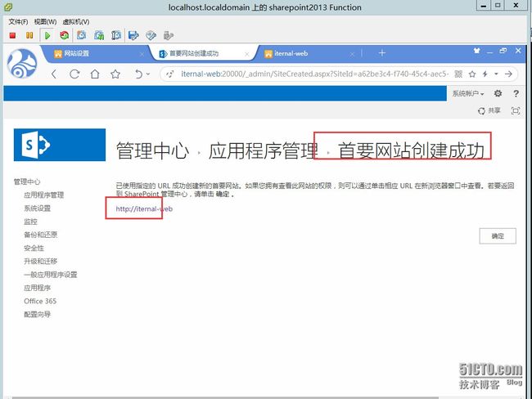Open 备份和还原 in left navigation
532x399 pixels.
(x=40, y=235)
